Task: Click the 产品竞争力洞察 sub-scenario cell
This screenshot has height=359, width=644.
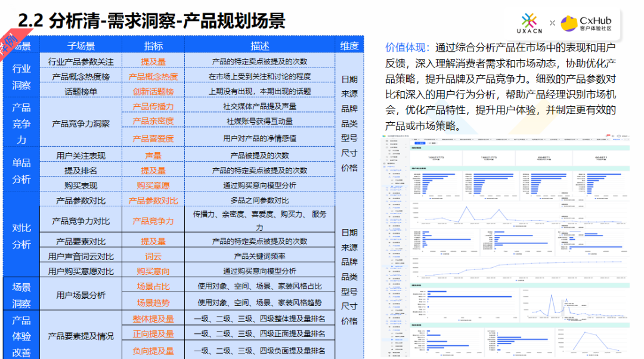Action: [80, 123]
